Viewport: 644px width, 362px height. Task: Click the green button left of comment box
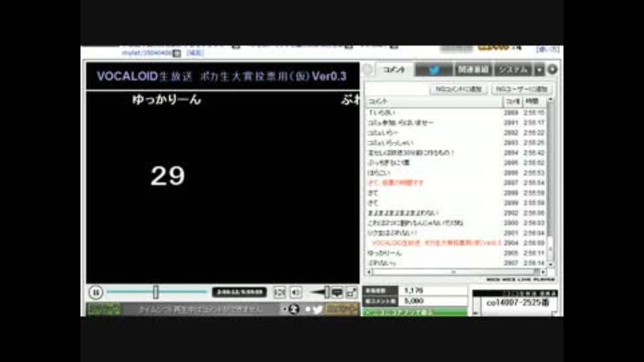point(105,309)
